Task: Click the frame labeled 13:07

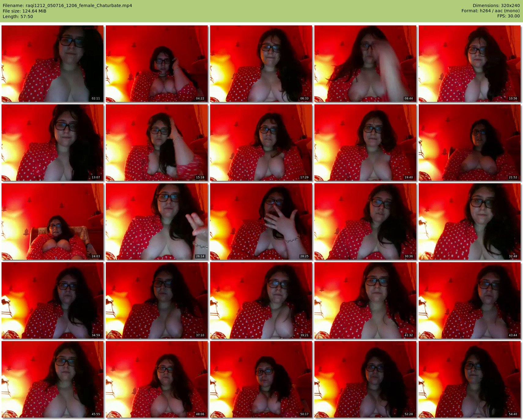Action: (x=52, y=143)
